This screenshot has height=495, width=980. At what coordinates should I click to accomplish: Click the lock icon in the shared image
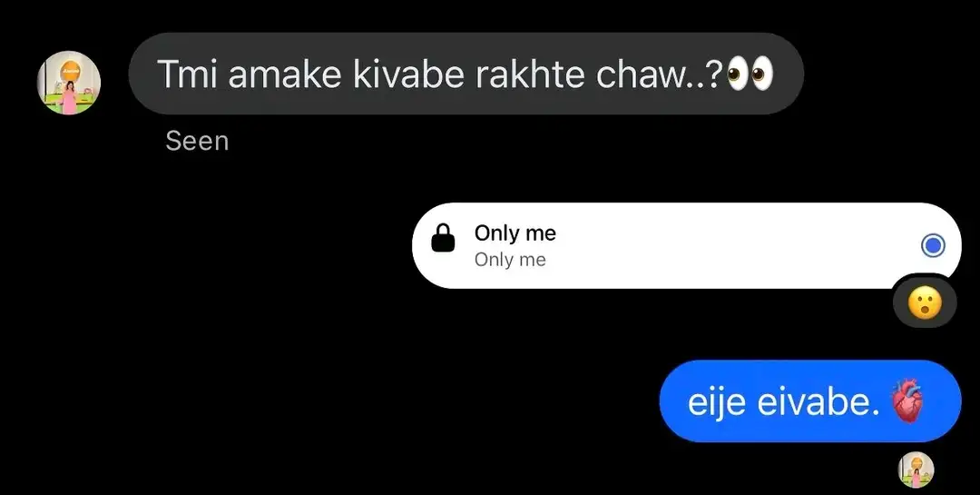point(443,239)
